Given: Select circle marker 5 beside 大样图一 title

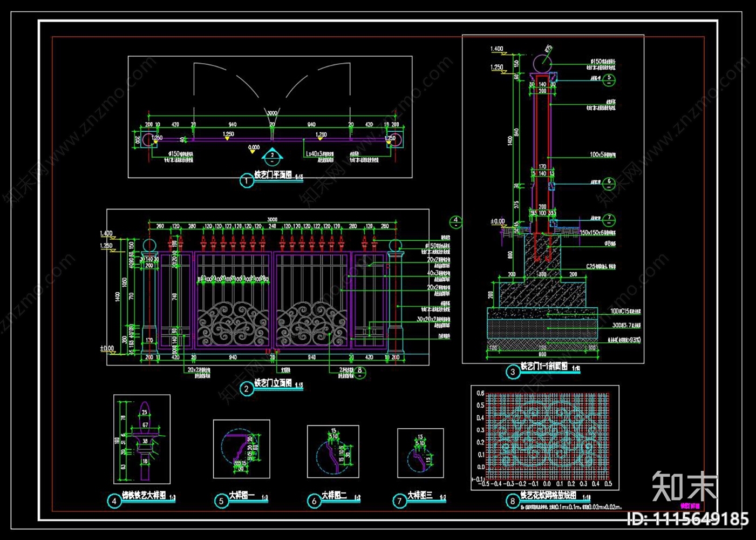Looking at the screenshot, I should tap(221, 501).
